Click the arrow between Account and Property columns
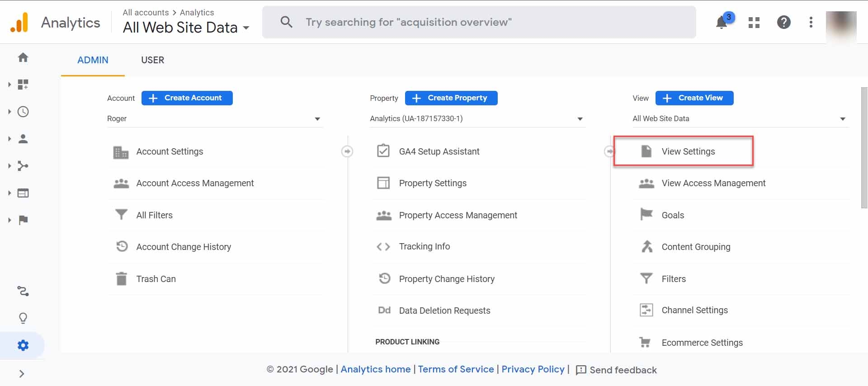Image resolution: width=868 pixels, height=386 pixels. [x=347, y=151]
